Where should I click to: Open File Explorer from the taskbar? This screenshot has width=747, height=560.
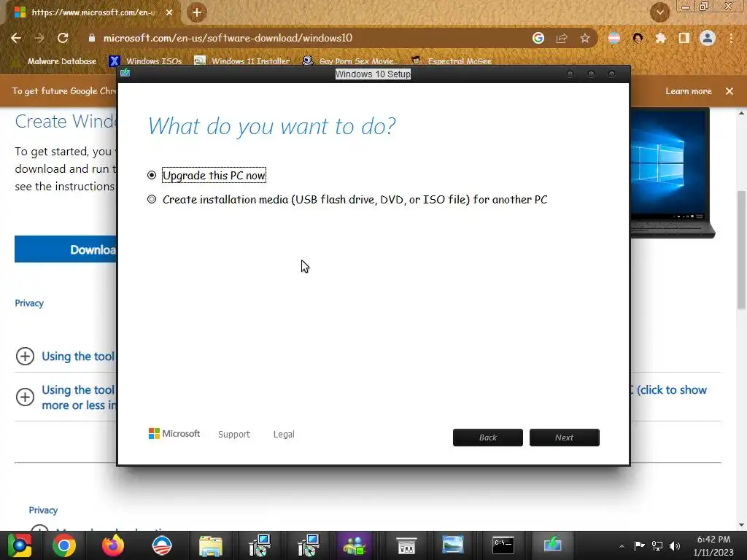click(x=211, y=545)
